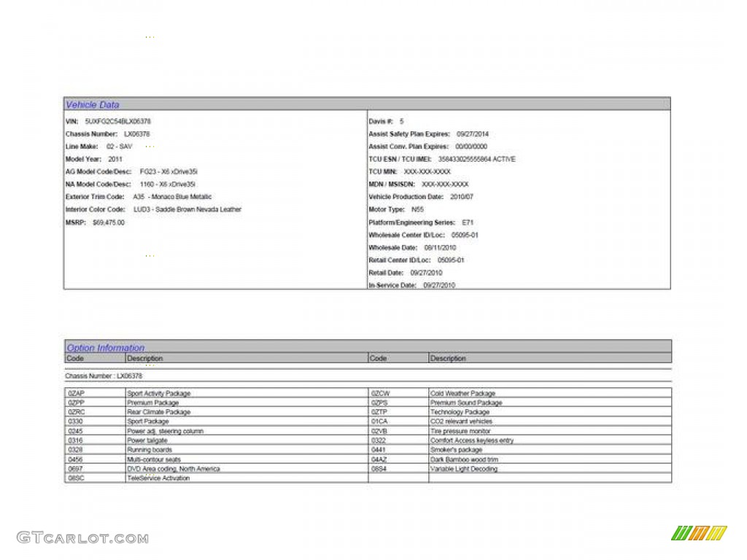Select the conv. plan expiry "00/00/0000"

coord(471,147)
